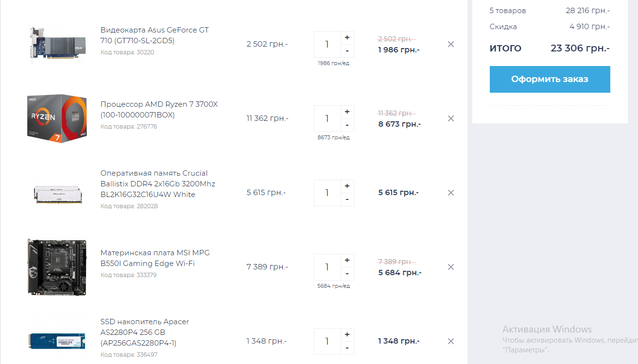This screenshot has width=638, height=364.
Task: Click the MSI motherboard product thumbnail
Action: 57,267
